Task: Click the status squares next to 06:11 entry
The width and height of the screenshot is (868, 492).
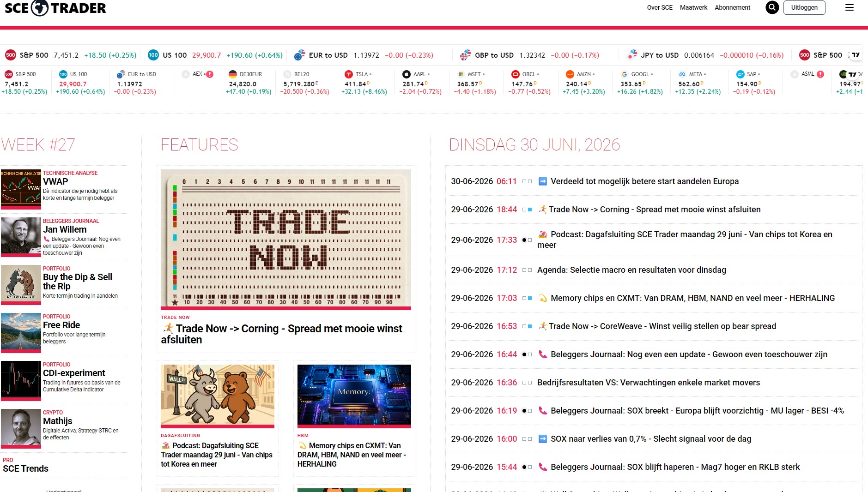Action: coord(527,181)
